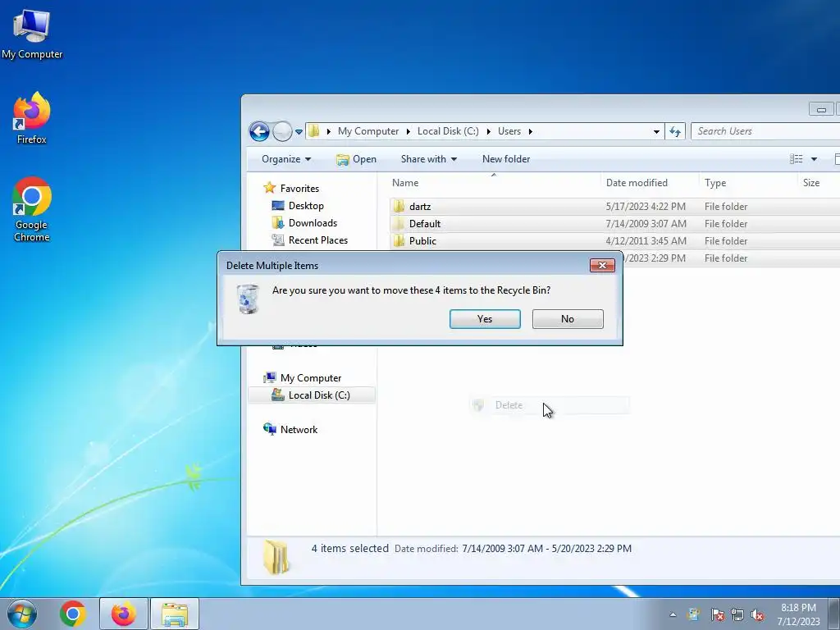
Task: Click network tray icon
Action: tap(737, 614)
